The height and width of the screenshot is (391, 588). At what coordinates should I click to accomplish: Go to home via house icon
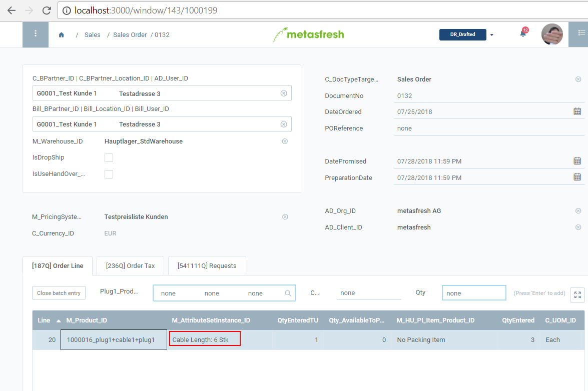(62, 35)
